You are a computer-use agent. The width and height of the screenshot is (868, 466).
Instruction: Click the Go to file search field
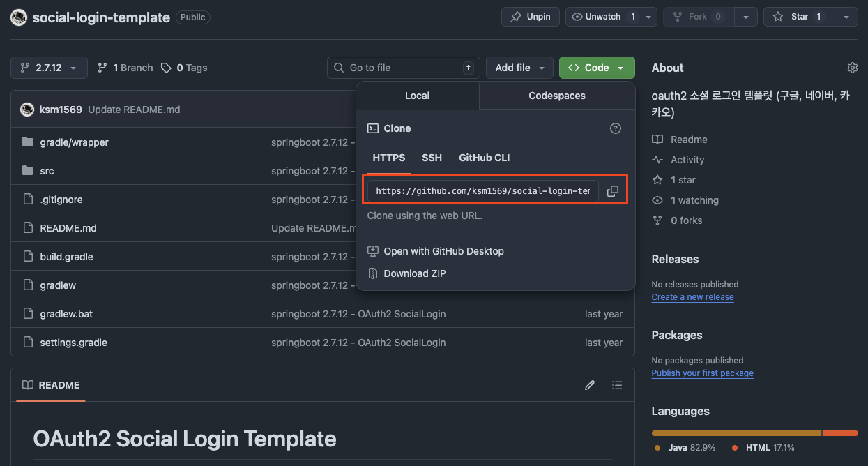403,68
